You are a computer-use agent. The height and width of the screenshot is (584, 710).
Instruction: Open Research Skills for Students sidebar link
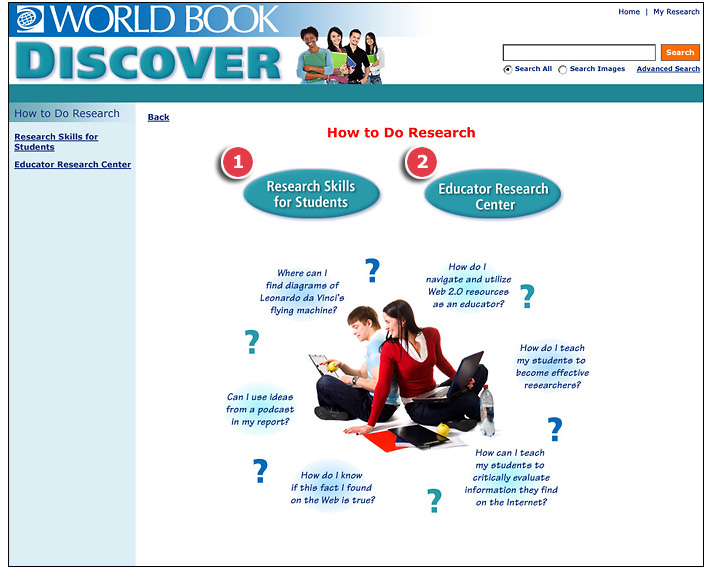[56, 142]
